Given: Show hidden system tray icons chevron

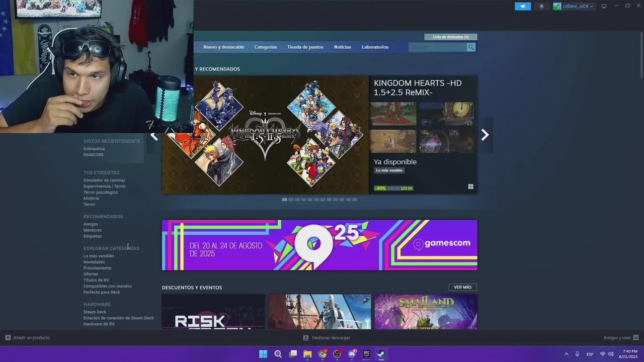Looking at the screenshot, I should [x=566, y=354].
